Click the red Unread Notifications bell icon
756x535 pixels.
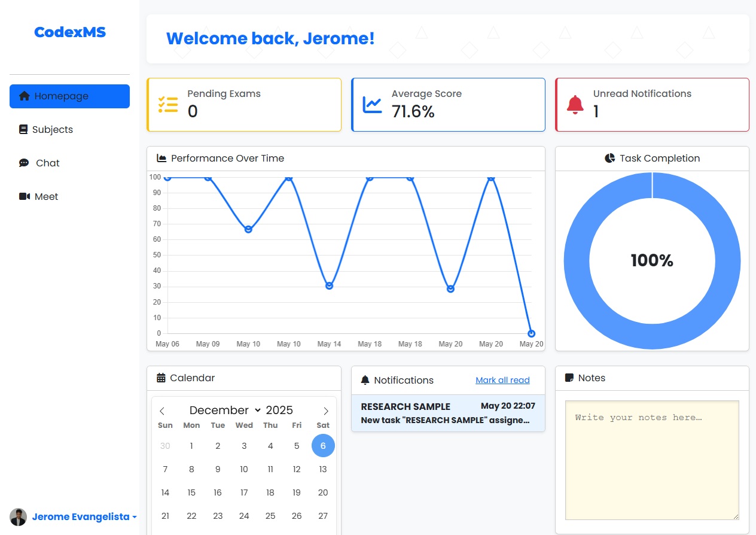pyautogui.click(x=575, y=105)
